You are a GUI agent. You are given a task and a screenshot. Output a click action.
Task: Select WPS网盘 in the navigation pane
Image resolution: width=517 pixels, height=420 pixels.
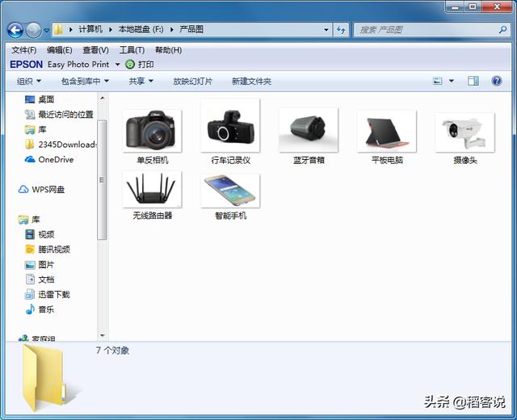41,190
